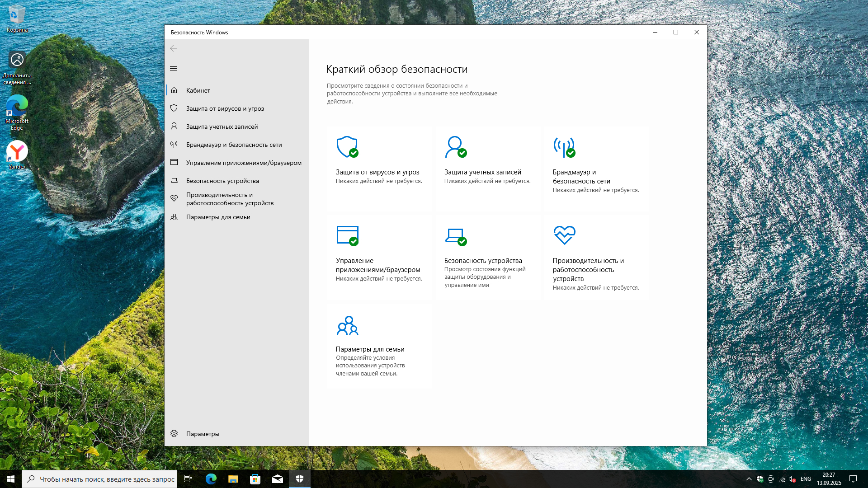Screen dimensions: 868x488
Task: Open Защита от вирусов и угроз in sidebar
Action: (225, 108)
